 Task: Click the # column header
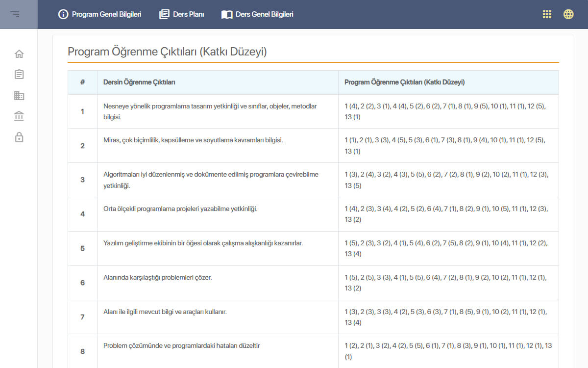tap(82, 82)
